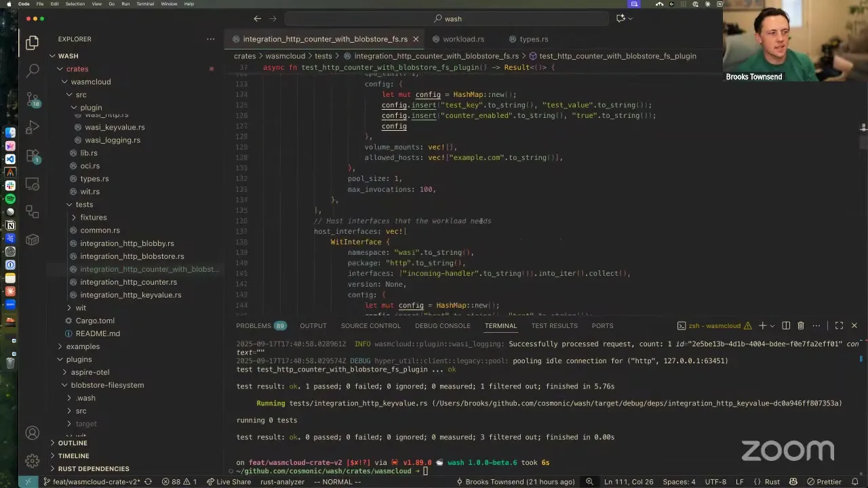Open new terminal profile dropdown arrow

pos(772,326)
